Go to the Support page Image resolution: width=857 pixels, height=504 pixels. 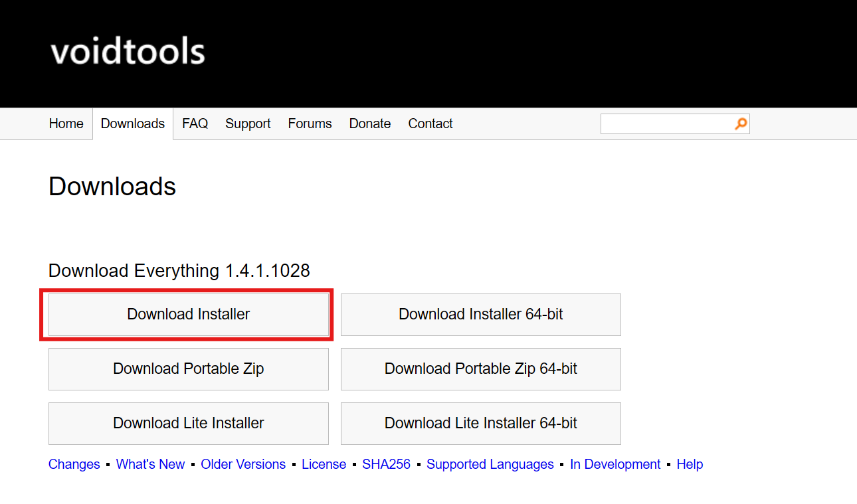point(248,124)
